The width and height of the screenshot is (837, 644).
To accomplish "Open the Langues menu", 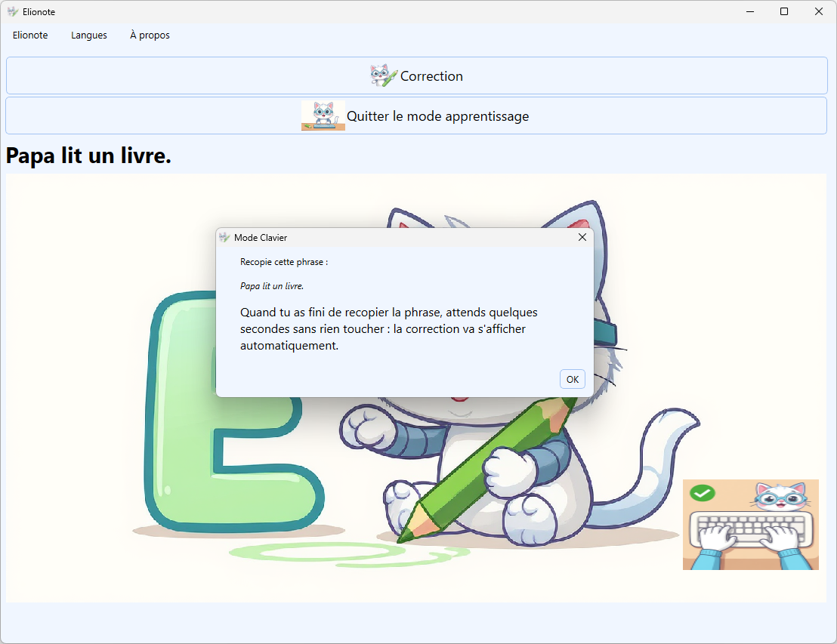I will [89, 35].
